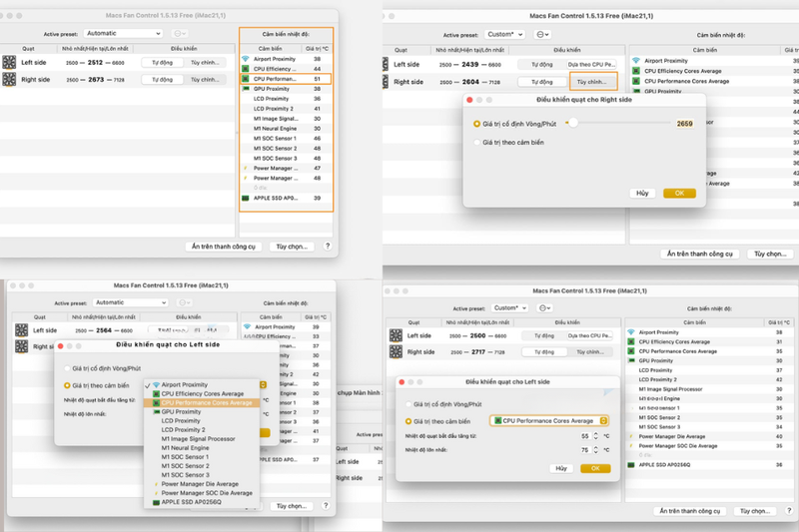The width and height of the screenshot is (799, 532).
Task: Click the 2659 RPM value field
Action: coord(684,124)
